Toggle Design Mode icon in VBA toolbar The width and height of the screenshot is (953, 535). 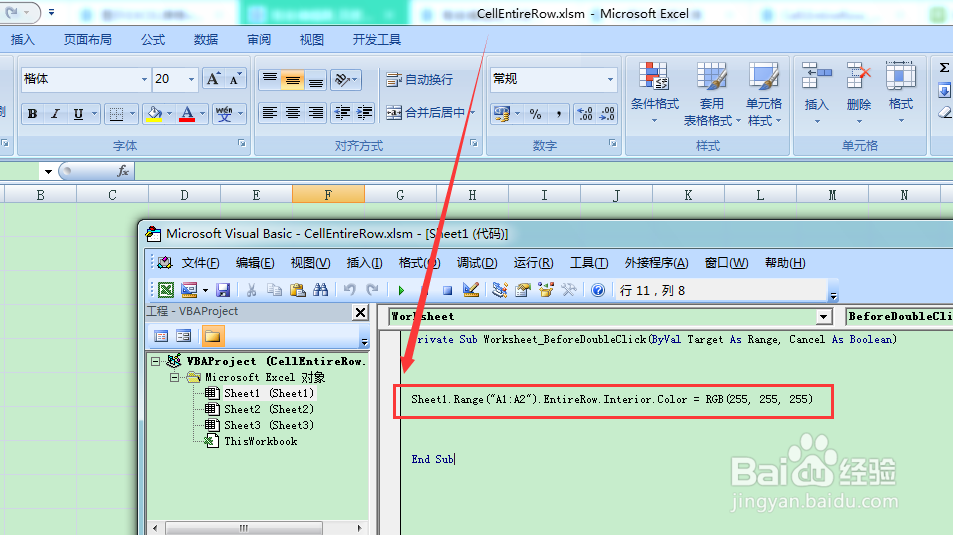470,290
